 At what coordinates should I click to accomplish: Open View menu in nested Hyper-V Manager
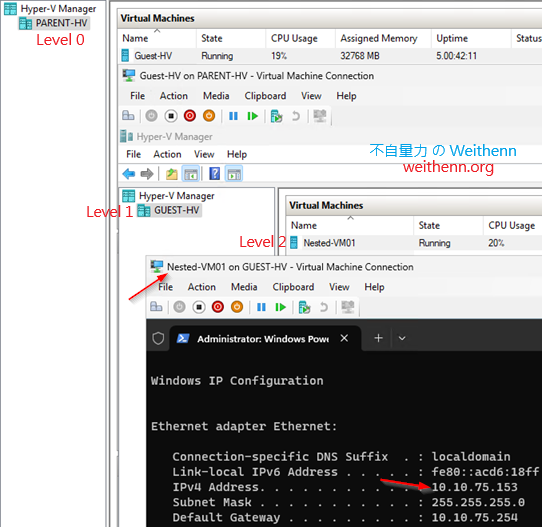[204, 154]
